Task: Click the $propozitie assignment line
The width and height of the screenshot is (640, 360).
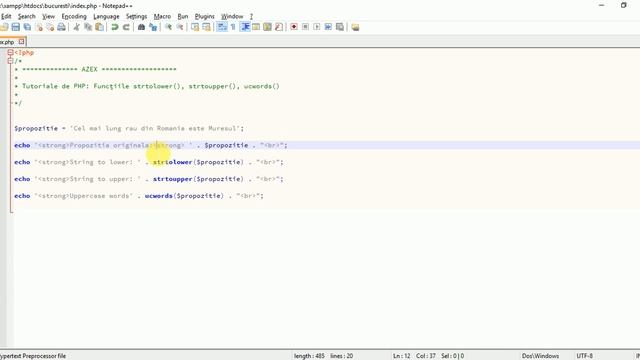Action: coord(129,128)
